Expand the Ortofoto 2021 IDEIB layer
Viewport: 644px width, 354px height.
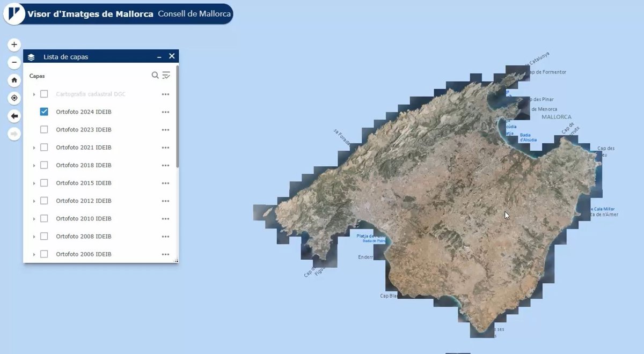34,147
